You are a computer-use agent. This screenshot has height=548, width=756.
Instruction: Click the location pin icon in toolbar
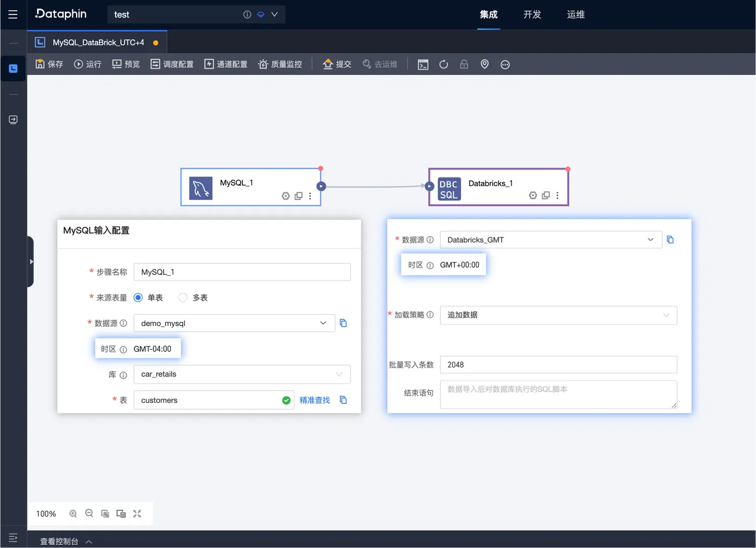485,65
